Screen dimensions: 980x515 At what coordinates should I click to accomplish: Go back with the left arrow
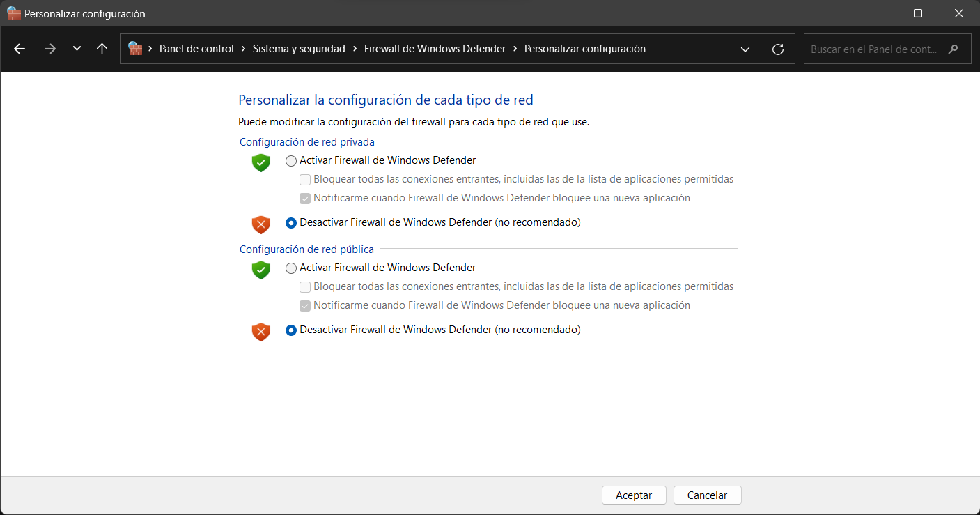pyautogui.click(x=20, y=49)
